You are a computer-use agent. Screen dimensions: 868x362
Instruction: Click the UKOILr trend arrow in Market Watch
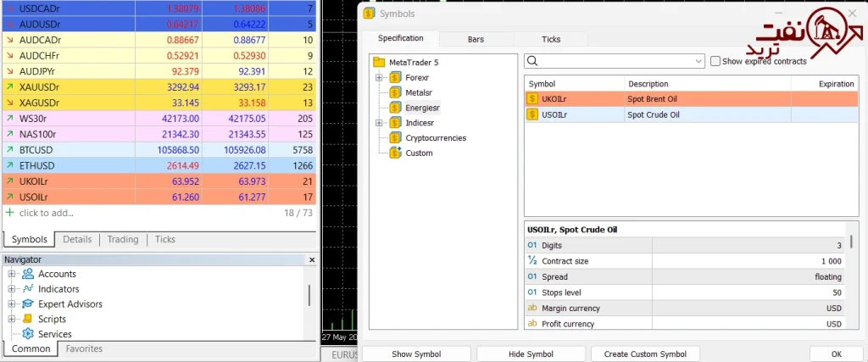(x=9, y=181)
